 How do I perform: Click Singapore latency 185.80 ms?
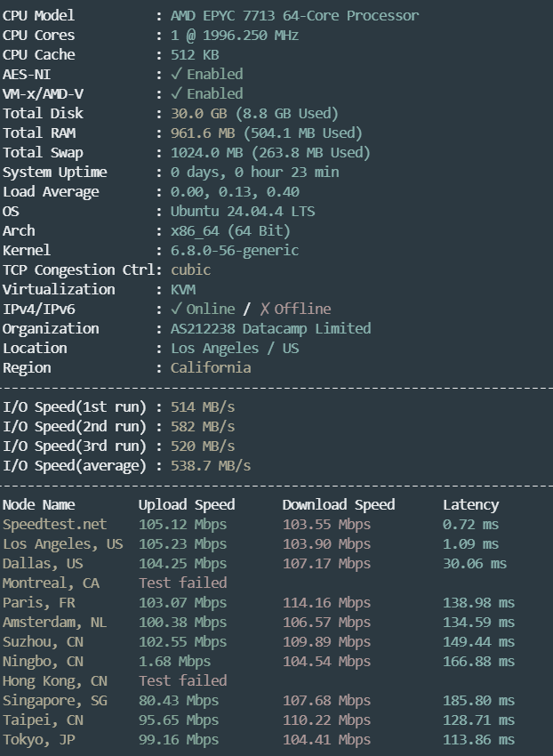click(478, 701)
